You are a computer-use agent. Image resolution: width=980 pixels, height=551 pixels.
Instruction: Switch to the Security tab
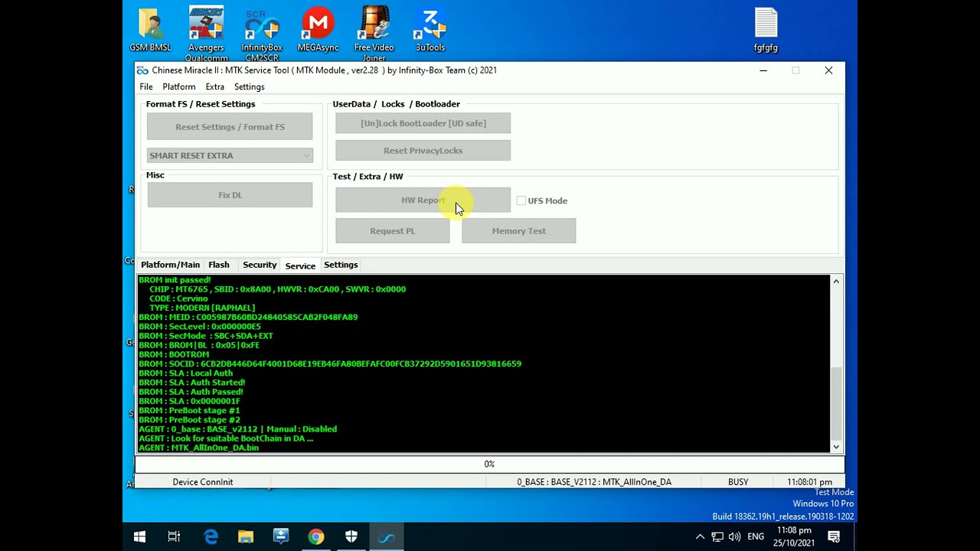(x=260, y=265)
